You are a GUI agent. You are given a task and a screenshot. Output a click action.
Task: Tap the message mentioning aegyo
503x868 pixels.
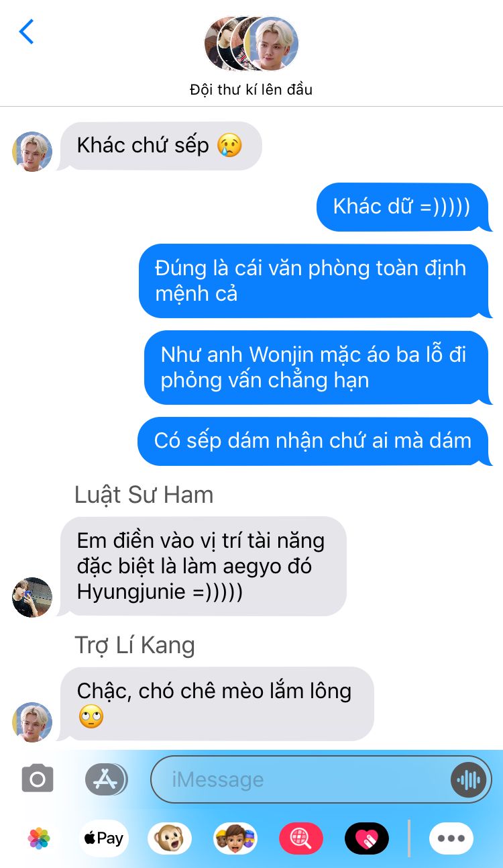point(203,566)
